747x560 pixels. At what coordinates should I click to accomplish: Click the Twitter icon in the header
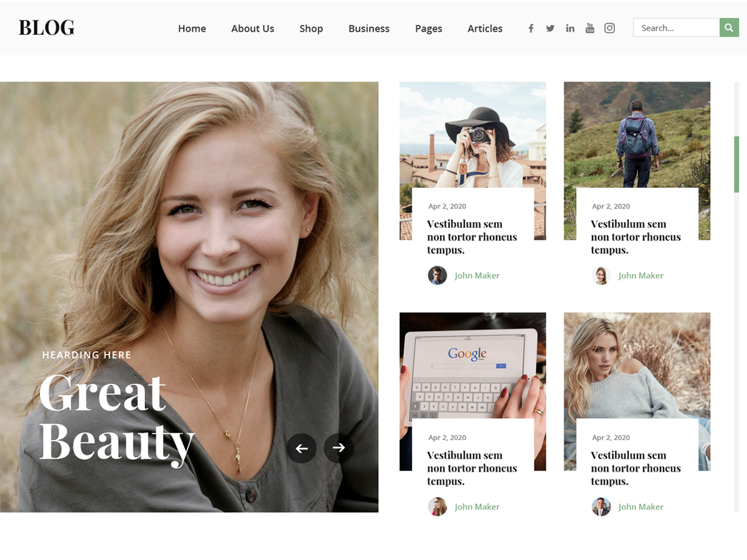click(x=550, y=28)
